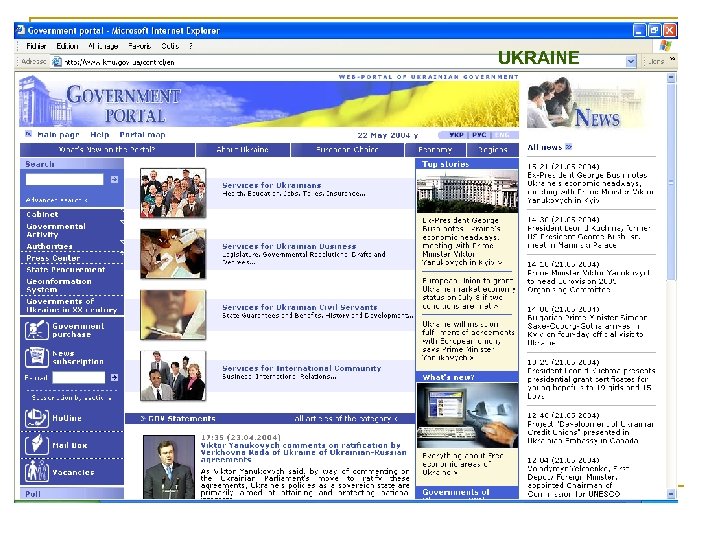Open all articles of the category link

pyautogui.click(x=346, y=419)
